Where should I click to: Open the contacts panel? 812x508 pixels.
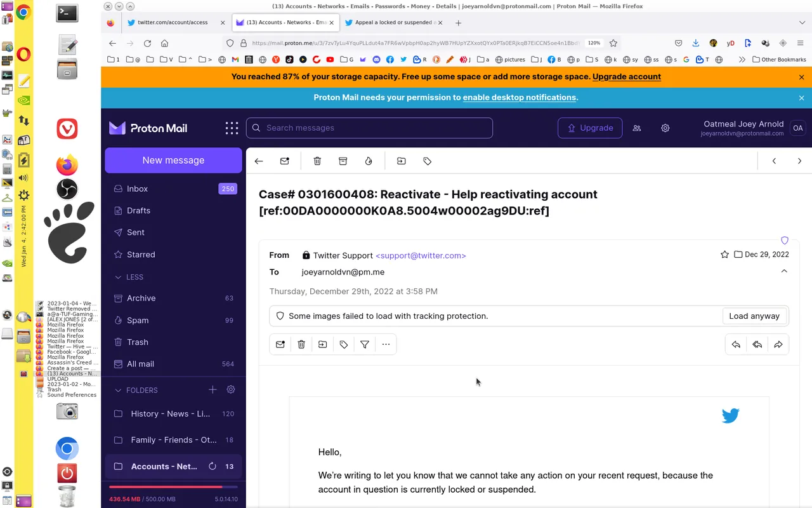[x=637, y=128]
